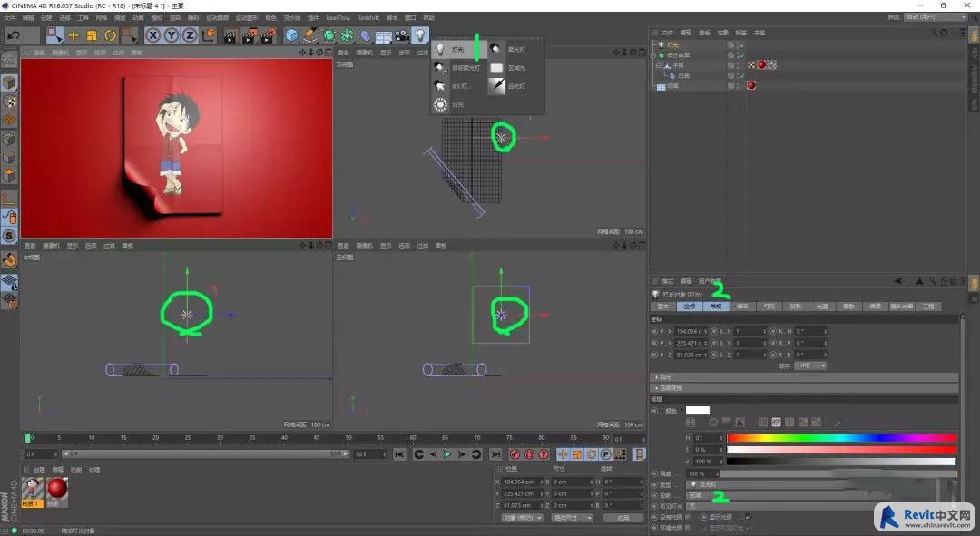Select the light object in the object tree
Image resolution: width=980 pixels, height=536 pixels.
coord(672,45)
